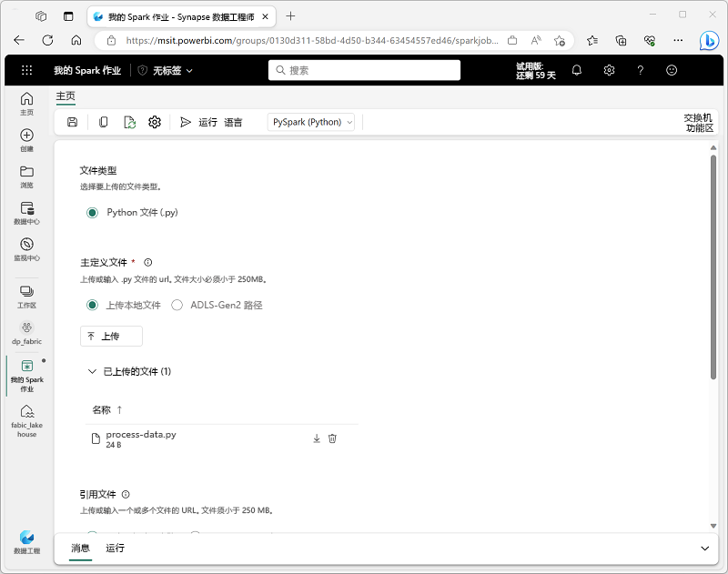The height and width of the screenshot is (574, 728).
Task: Select the 主页 tab above the toolbar
Action: [66, 95]
